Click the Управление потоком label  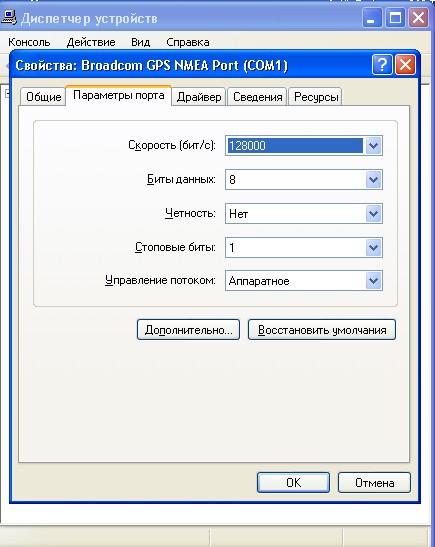[x=160, y=280]
